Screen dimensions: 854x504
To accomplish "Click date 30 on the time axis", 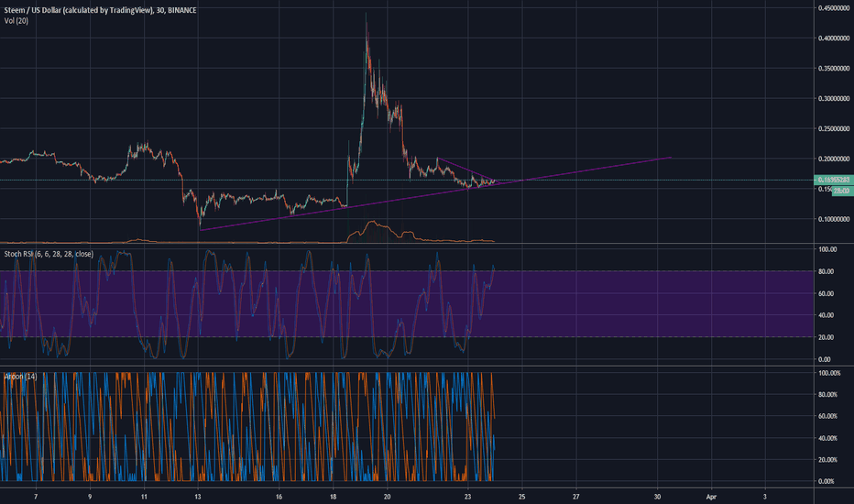I will click(x=657, y=497).
